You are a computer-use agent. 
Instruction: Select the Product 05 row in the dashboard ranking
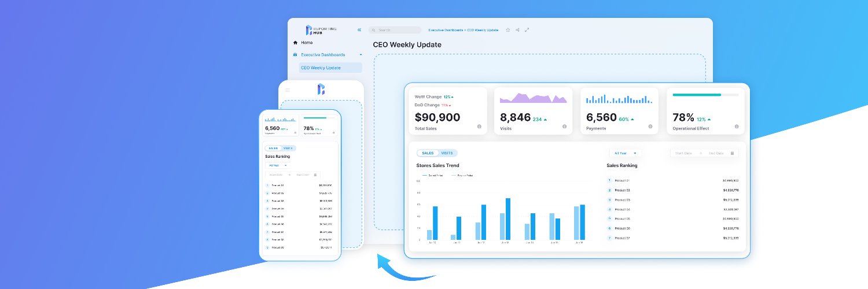(x=672, y=218)
